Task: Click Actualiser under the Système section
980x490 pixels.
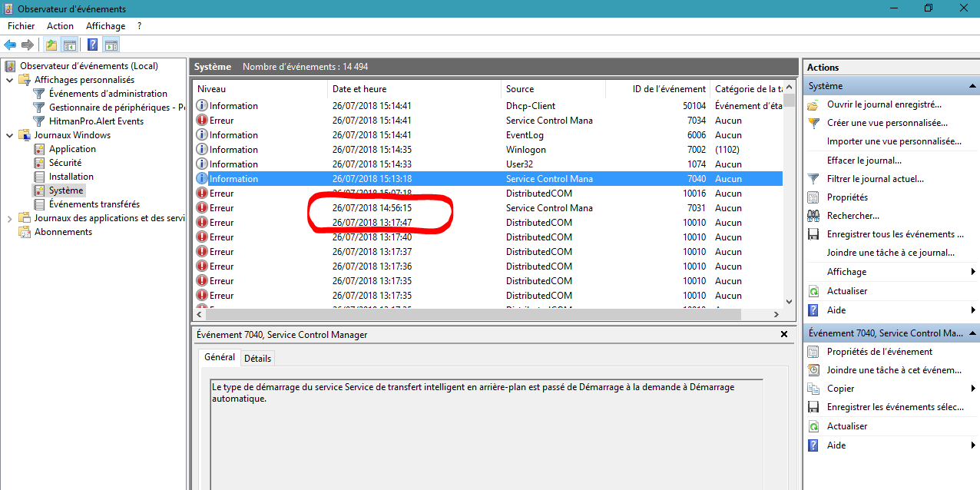Action: 846,291
